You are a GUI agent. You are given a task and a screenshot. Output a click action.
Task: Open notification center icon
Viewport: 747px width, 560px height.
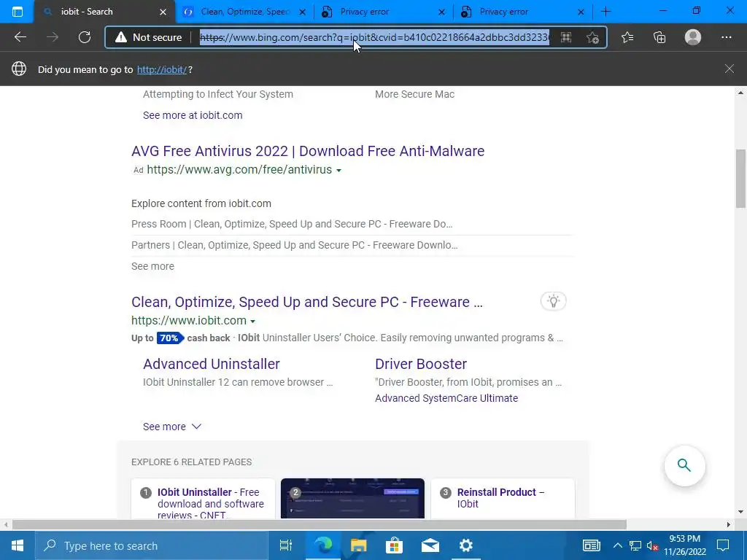pyautogui.click(x=723, y=545)
